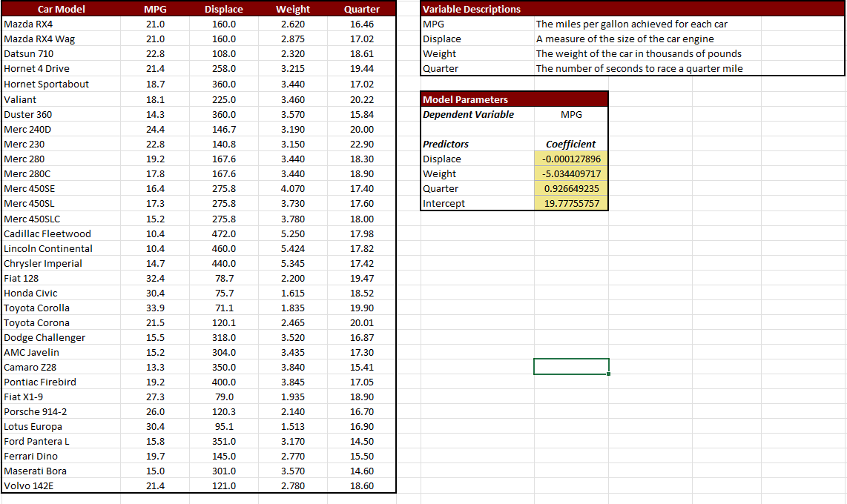Click the Toyota Corona cell
This screenshot has width=847, height=504.
pyautogui.click(x=61, y=322)
